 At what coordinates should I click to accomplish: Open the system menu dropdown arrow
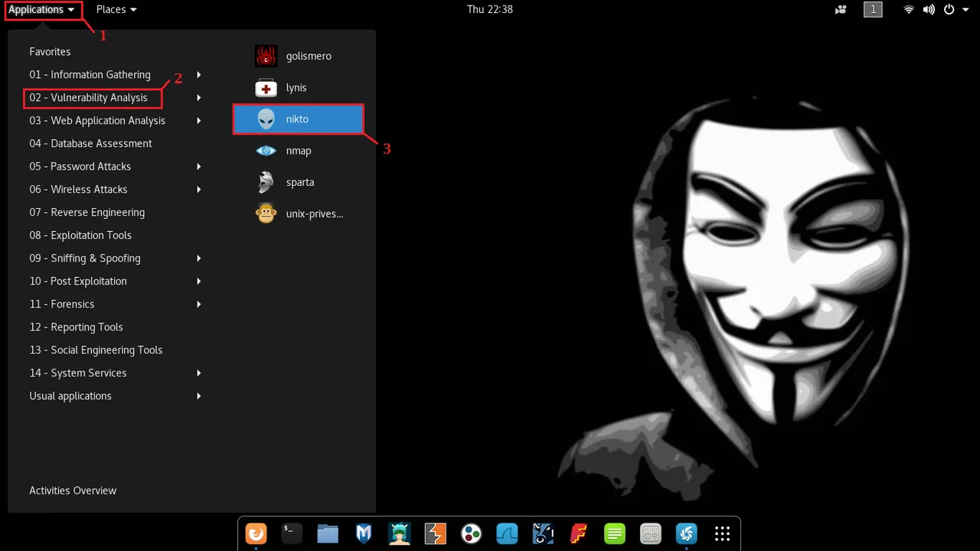click(x=965, y=9)
